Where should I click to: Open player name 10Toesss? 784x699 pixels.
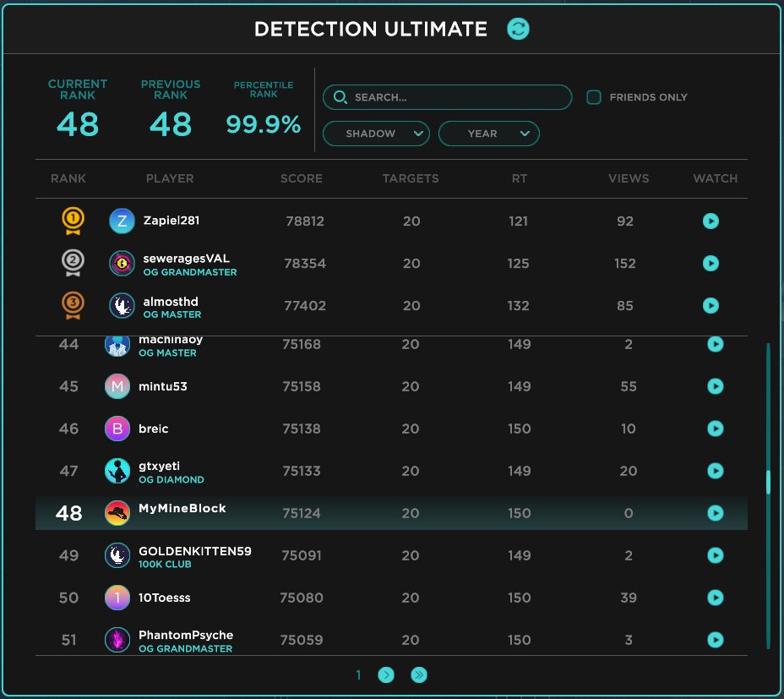165,598
